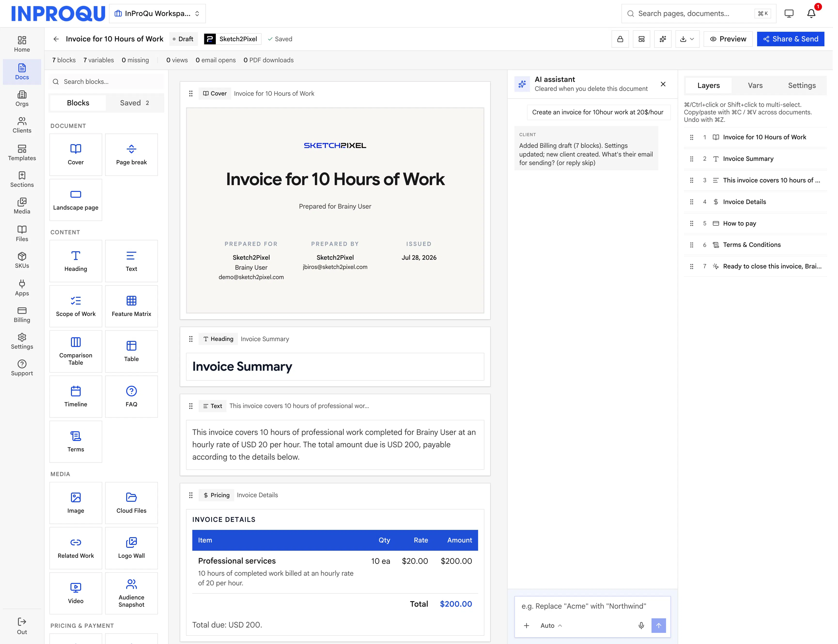The image size is (838, 644).
Task: Switch to the Layers tab
Action: 708,86
